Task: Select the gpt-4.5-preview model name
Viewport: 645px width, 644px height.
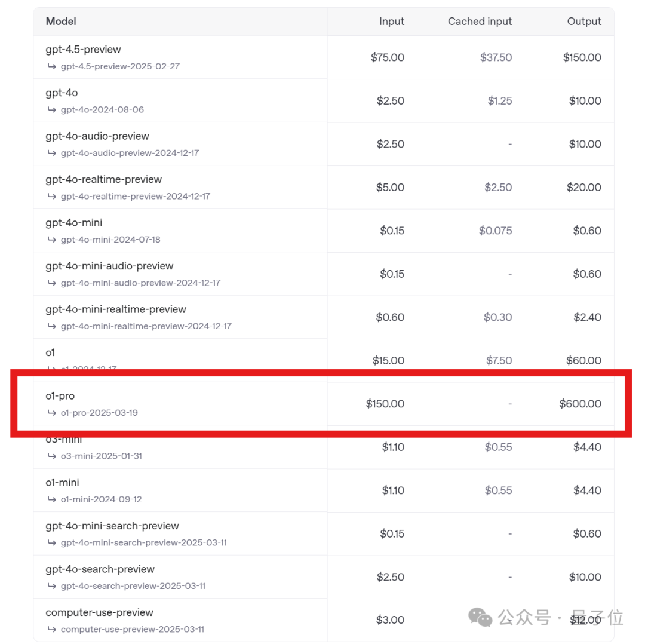Action: [x=83, y=50]
